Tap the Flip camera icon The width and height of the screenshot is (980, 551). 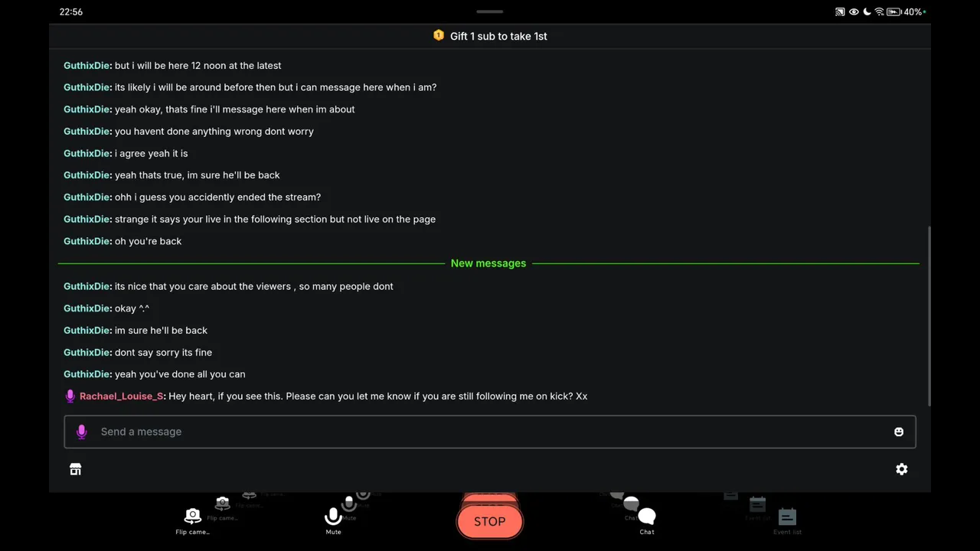point(192,520)
